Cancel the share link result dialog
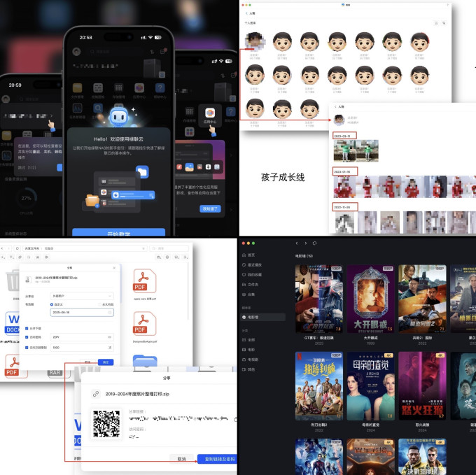The width and height of the screenshot is (476, 475). point(181,459)
